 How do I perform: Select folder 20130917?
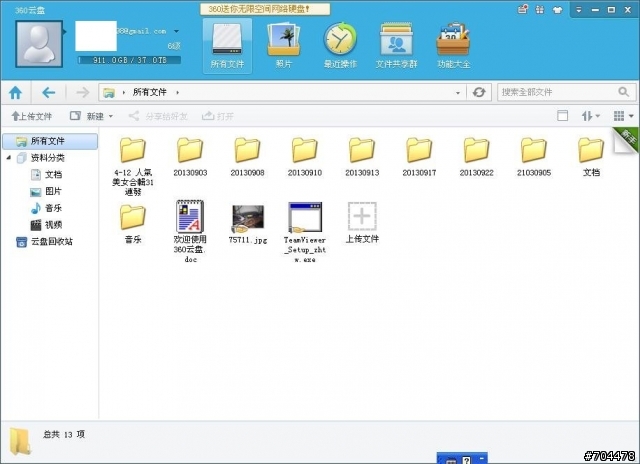(x=419, y=157)
